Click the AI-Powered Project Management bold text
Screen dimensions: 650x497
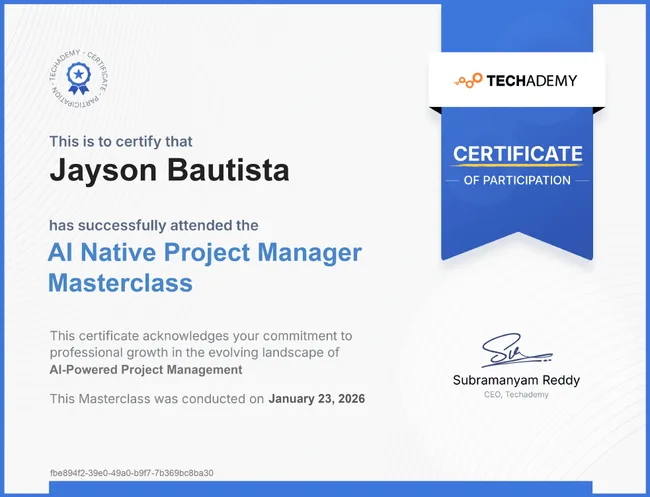146,369
